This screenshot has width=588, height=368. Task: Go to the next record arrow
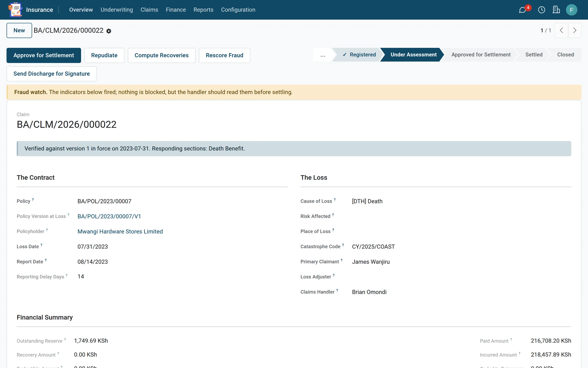click(x=575, y=30)
